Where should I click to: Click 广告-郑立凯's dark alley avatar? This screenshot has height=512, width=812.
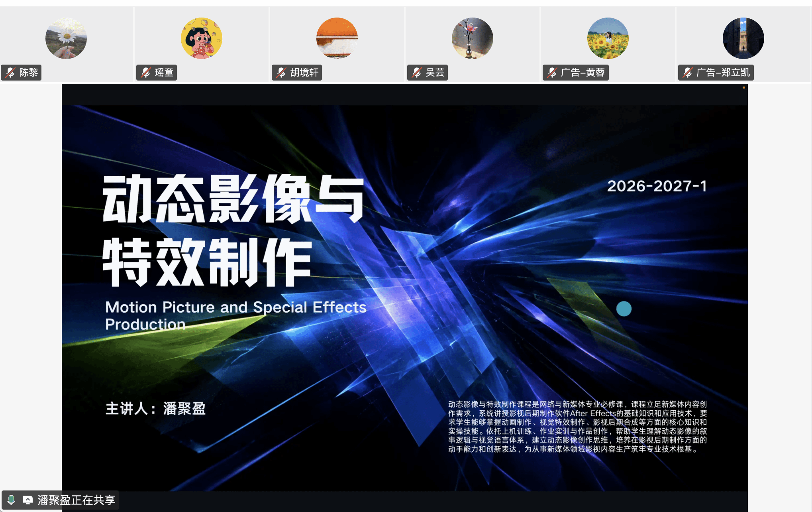(743, 38)
